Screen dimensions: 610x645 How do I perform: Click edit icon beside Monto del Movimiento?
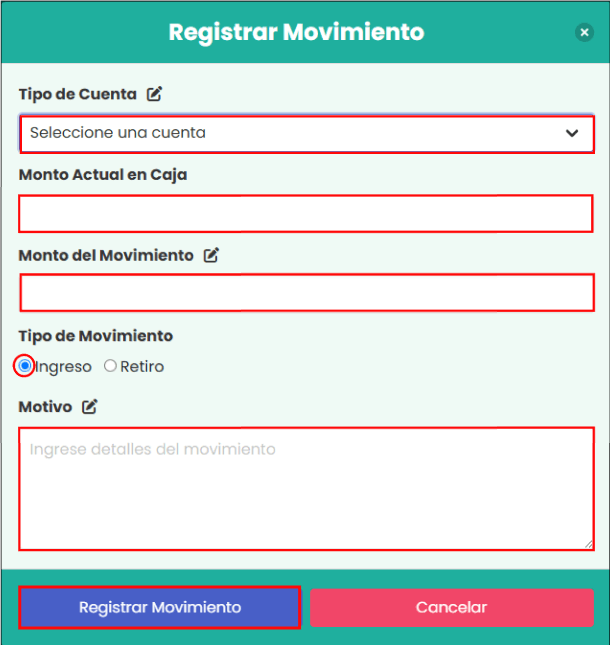[211, 255]
